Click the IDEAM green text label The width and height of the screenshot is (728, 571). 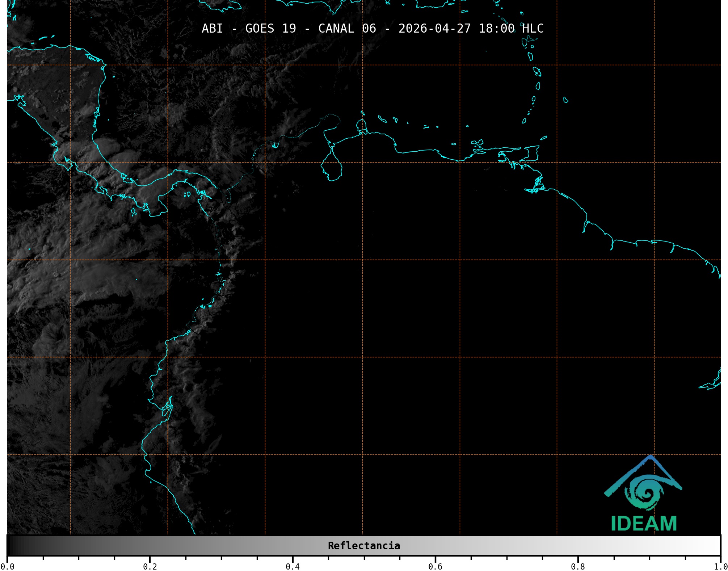point(644,524)
